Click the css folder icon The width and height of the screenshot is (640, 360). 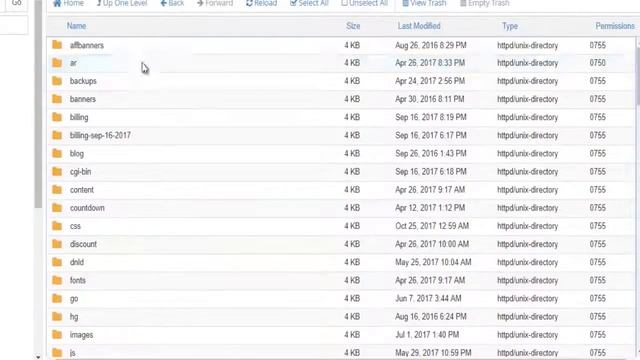57,226
